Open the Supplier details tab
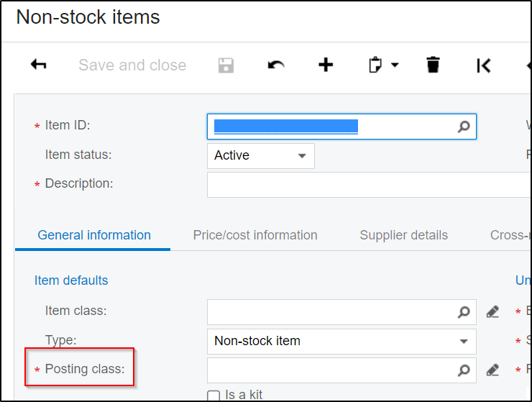 (x=403, y=235)
